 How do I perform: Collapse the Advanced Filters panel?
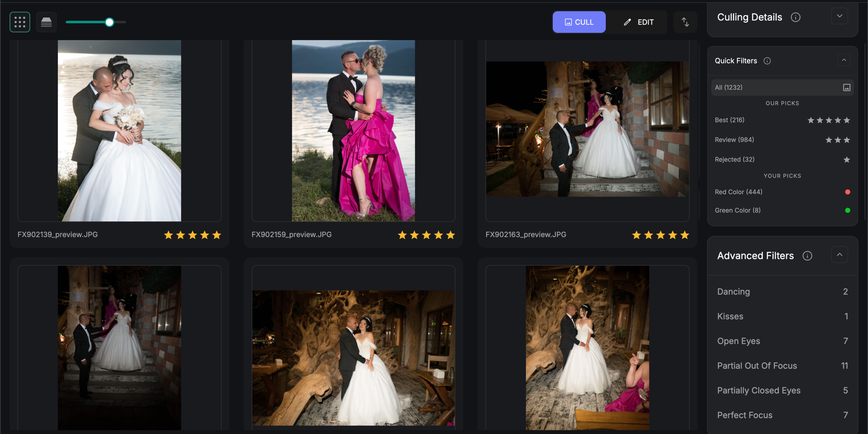point(839,255)
